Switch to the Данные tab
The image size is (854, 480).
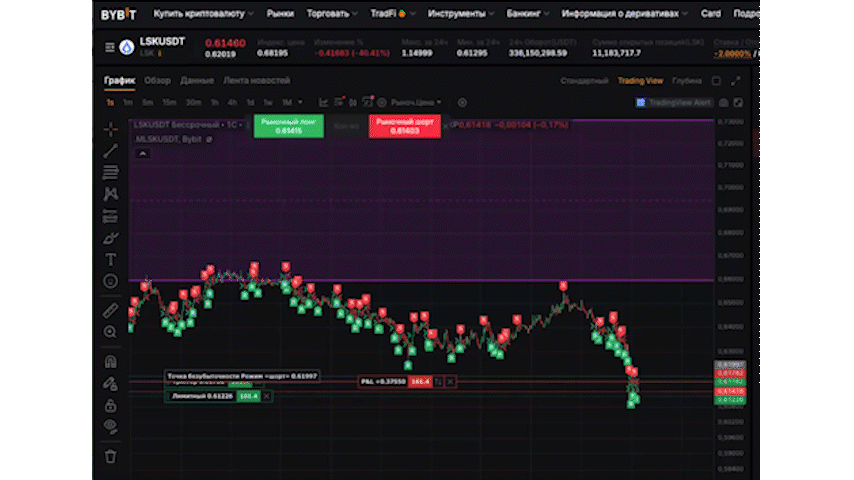tap(197, 81)
